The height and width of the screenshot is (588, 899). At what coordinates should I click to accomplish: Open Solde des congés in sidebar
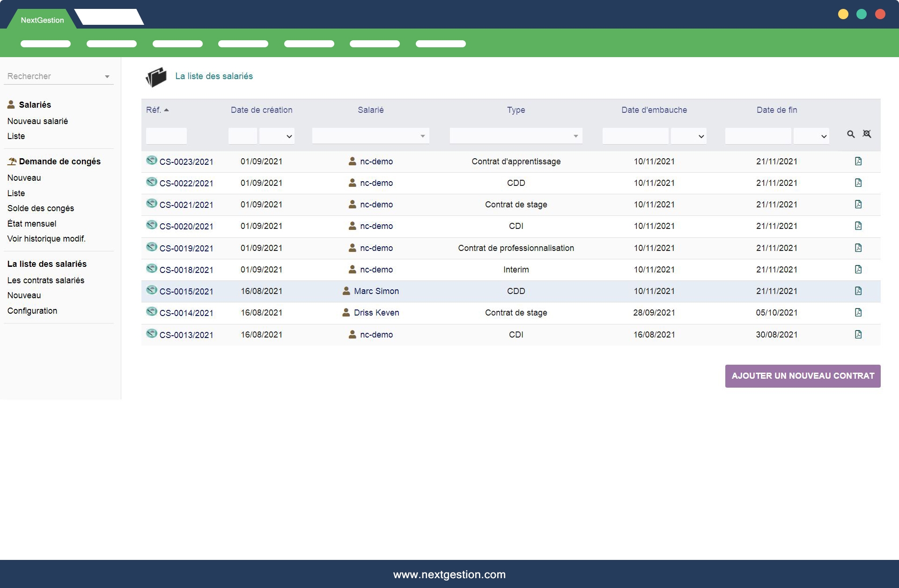(x=41, y=208)
